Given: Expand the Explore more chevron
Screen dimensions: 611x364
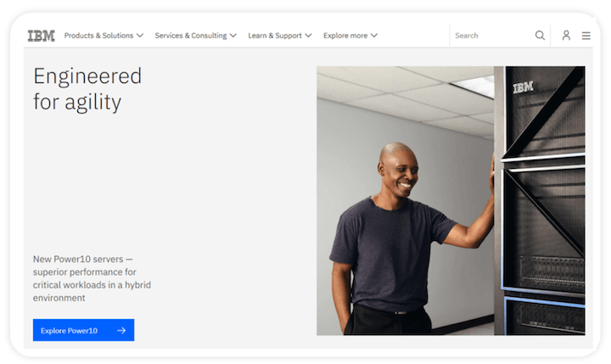Looking at the screenshot, I should (x=374, y=36).
